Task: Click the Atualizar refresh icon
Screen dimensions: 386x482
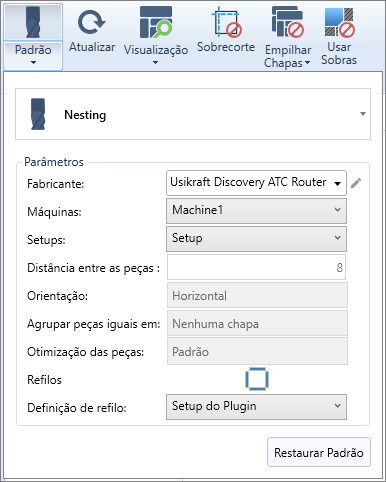Action: [x=92, y=22]
